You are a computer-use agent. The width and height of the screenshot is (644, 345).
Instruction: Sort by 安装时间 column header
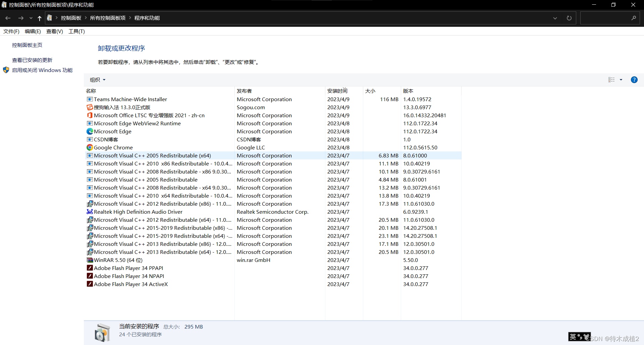[344, 91]
